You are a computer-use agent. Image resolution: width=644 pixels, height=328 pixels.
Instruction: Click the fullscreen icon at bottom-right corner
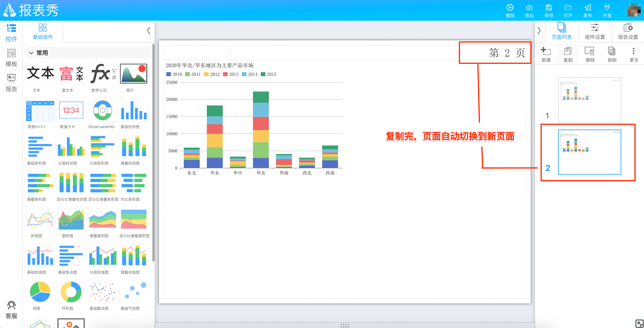[x=639, y=324]
